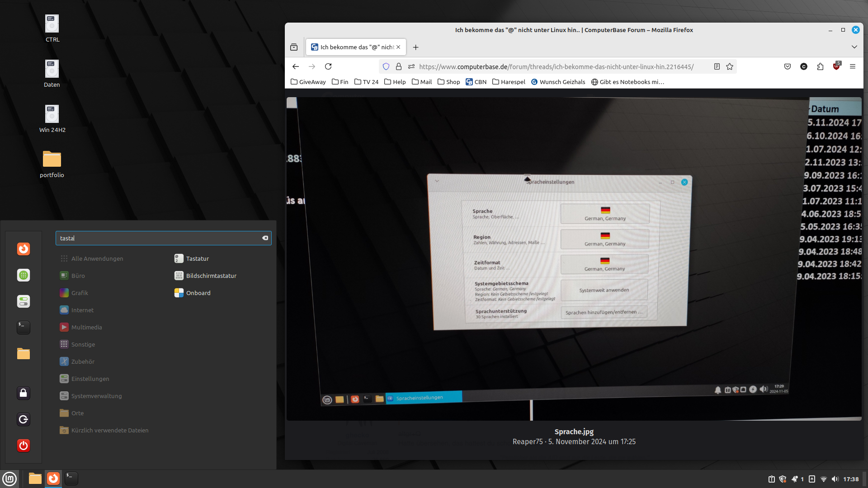Open a new browser tab
This screenshot has height=488, width=868.
pyautogui.click(x=415, y=47)
